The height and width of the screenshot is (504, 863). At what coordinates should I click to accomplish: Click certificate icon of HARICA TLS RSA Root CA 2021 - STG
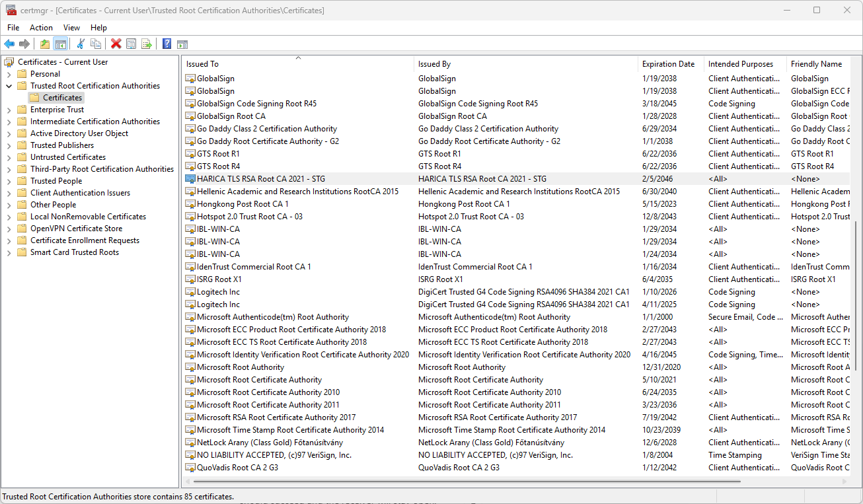190,179
